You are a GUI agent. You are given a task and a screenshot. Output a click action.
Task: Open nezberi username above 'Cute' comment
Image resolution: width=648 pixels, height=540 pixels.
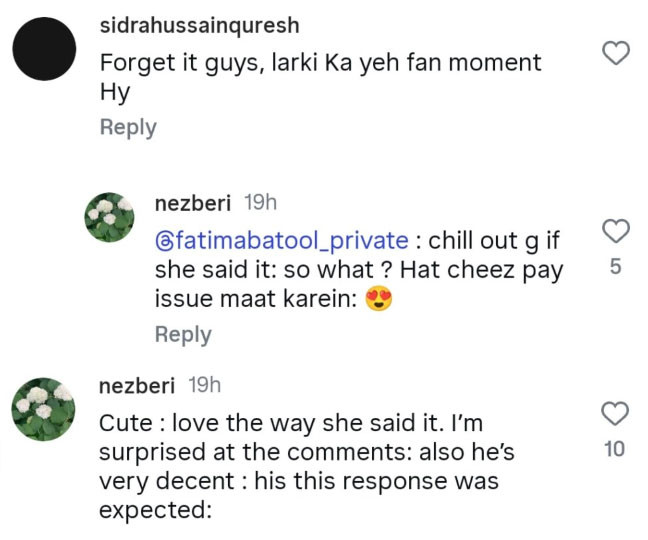138,385
